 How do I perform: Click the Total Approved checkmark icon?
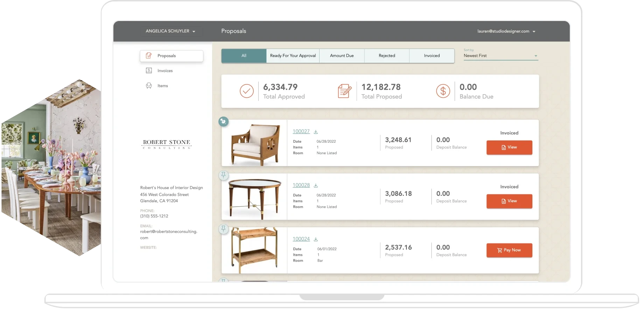tap(247, 91)
